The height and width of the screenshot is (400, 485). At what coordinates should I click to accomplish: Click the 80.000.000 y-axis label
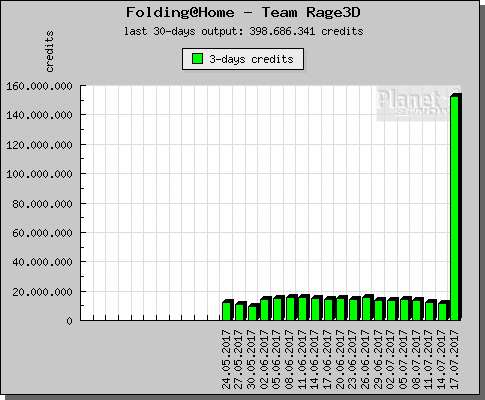pos(42,204)
